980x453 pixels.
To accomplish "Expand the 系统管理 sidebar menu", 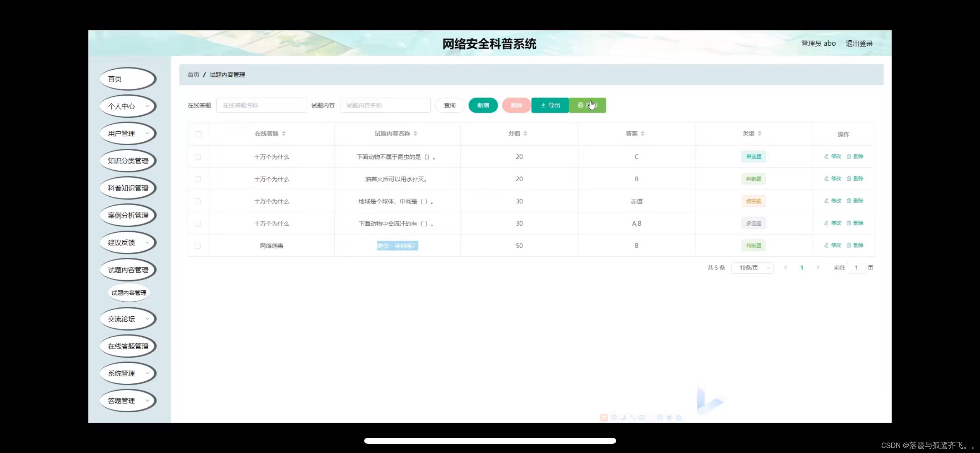I will tap(128, 374).
